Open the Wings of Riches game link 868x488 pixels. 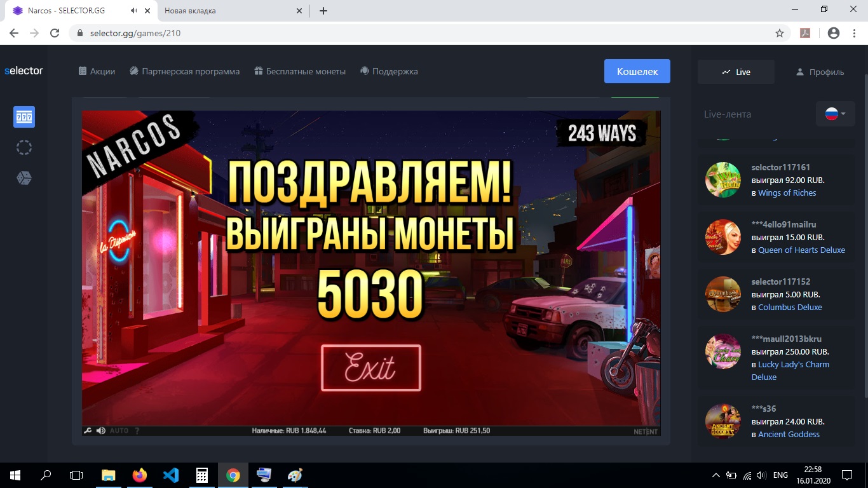pos(787,193)
